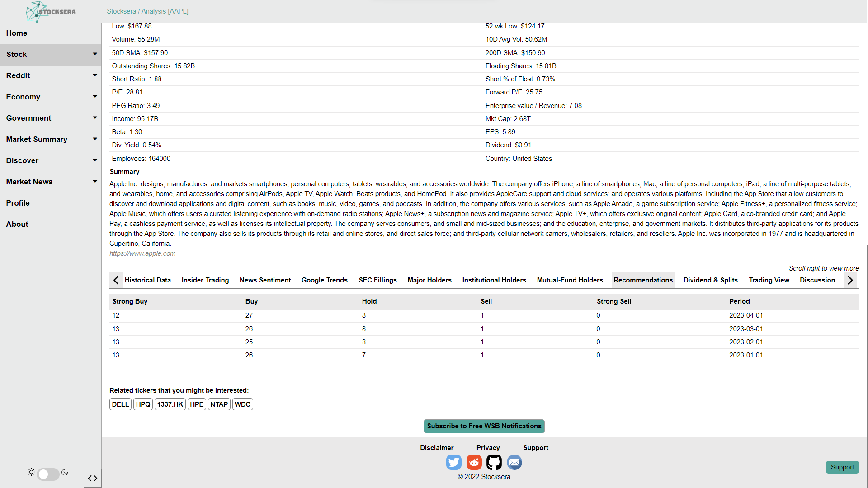
Task: Click the Subscribe to Free WSB Notifications button
Action: (x=484, y=426)
